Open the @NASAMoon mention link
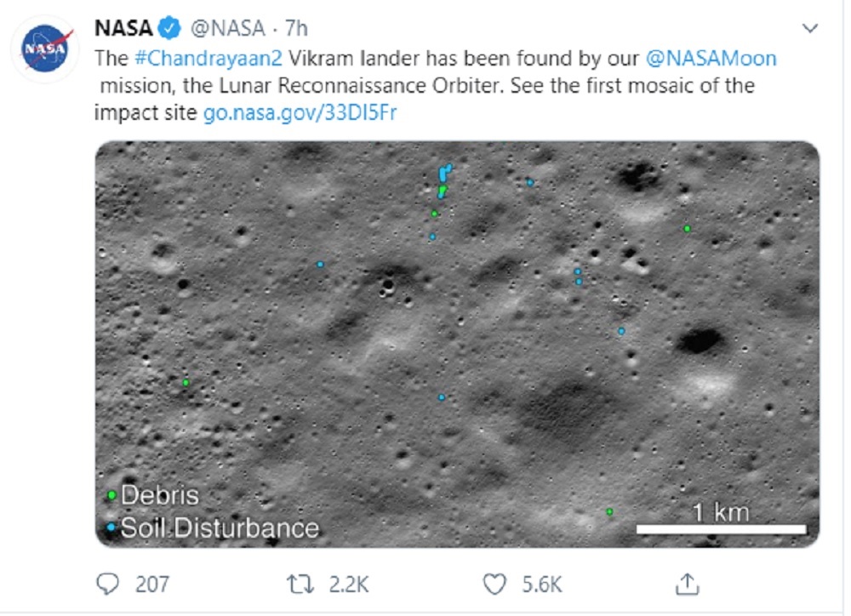851x616 pixels. click(x=711, y=59)
